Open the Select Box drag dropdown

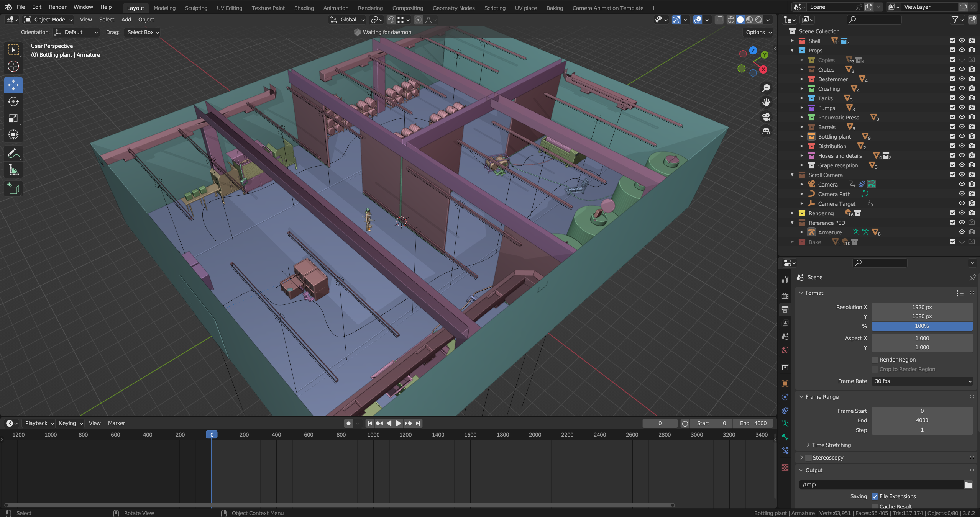tap(143, 32)
